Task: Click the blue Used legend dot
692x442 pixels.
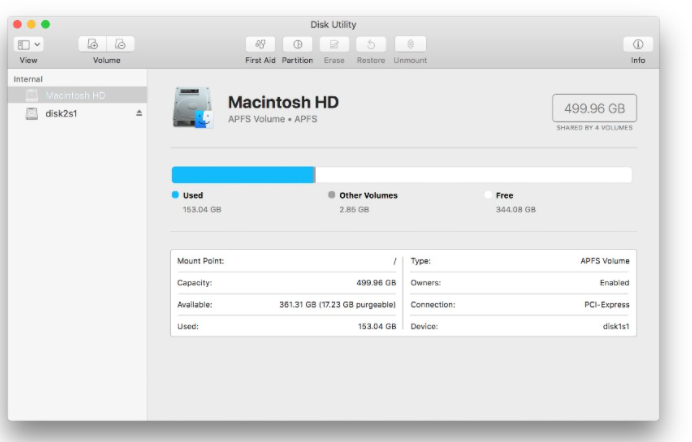Action: coord(175,195)
